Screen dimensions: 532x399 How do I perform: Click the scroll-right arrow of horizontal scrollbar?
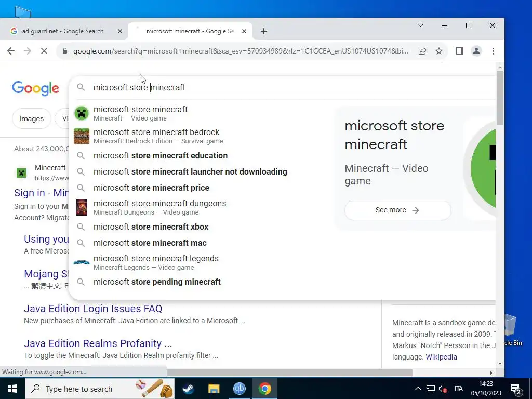click(x=491, y=373)
